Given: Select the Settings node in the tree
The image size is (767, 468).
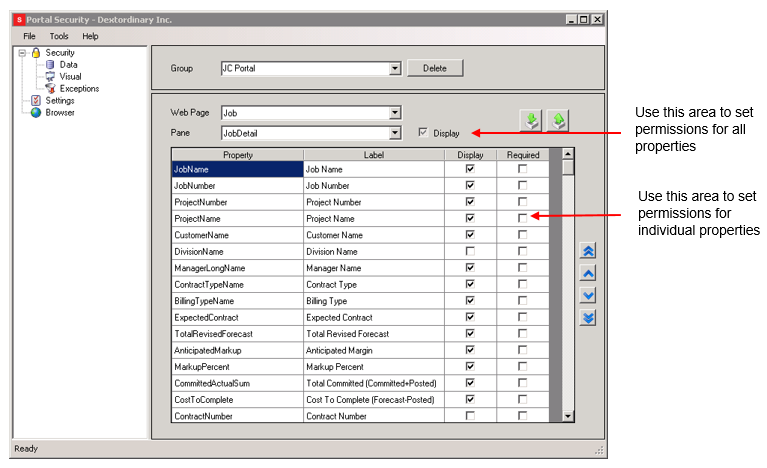Looking at the screenshot, I should (59, 101).
